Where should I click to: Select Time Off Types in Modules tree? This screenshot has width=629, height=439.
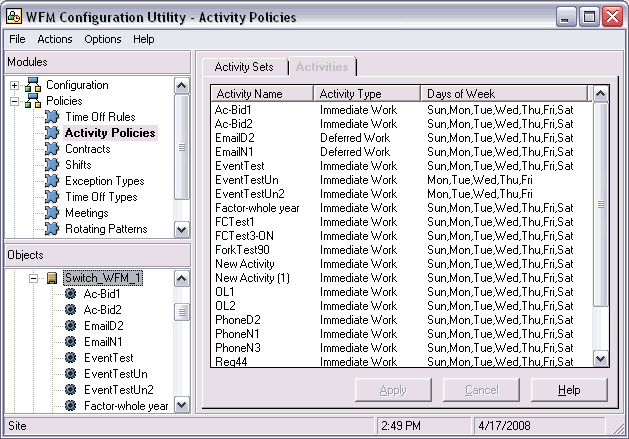104,197
